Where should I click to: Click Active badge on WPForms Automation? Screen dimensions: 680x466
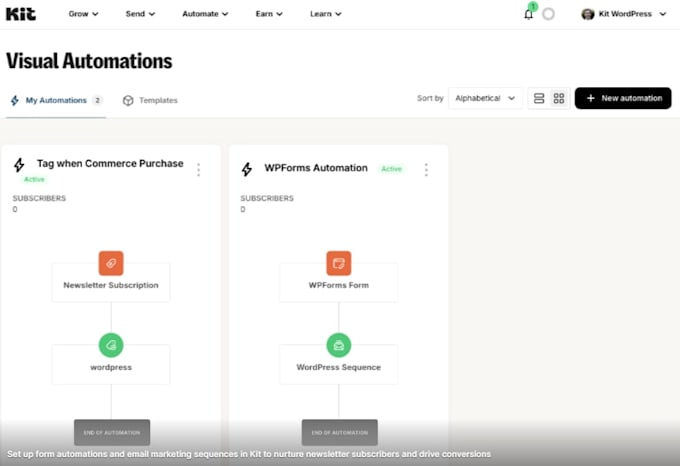[x=392, y=169]
